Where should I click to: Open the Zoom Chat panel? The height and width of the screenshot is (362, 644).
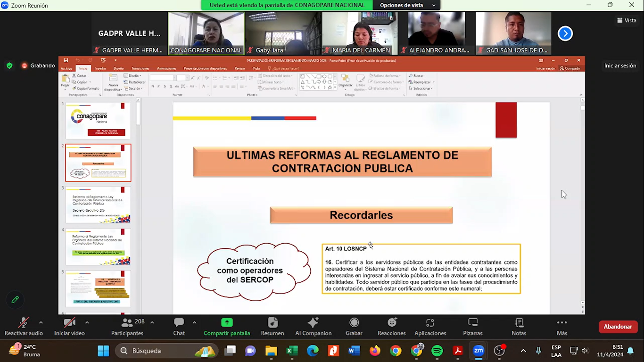179,323
